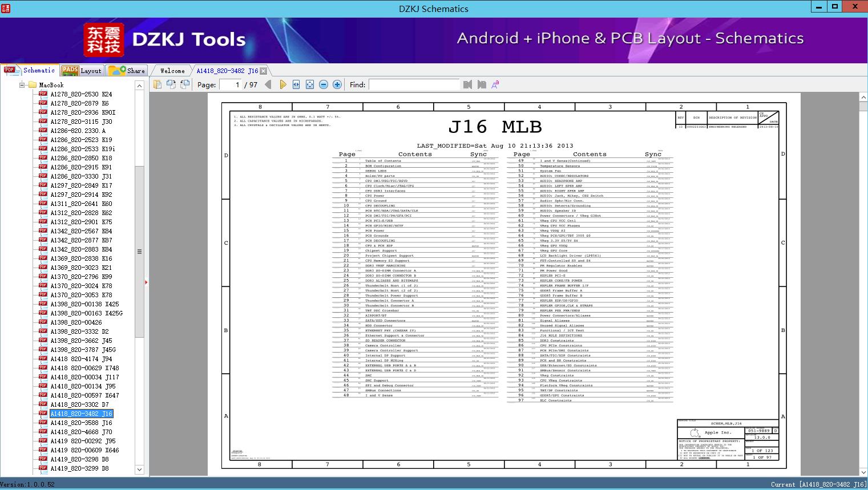Click the tree panel scroll down arrow
This screenshot has height=490, width=868.
(139, 469)
